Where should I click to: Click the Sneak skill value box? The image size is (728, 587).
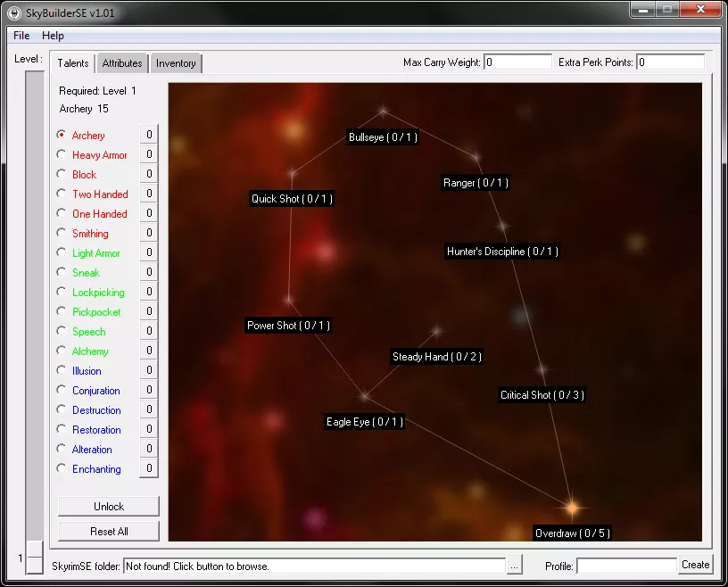pos(149,272)
